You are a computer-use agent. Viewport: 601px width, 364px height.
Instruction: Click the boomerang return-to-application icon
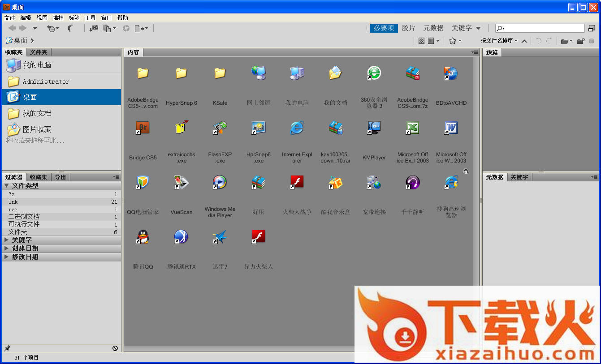70,28
